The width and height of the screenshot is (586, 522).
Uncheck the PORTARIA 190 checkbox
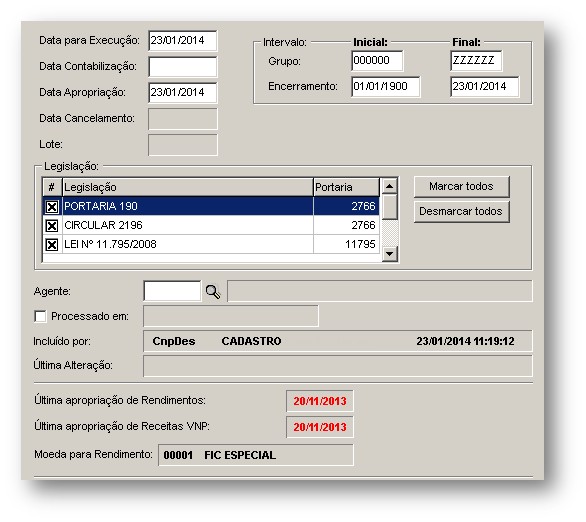click(52, 206)
